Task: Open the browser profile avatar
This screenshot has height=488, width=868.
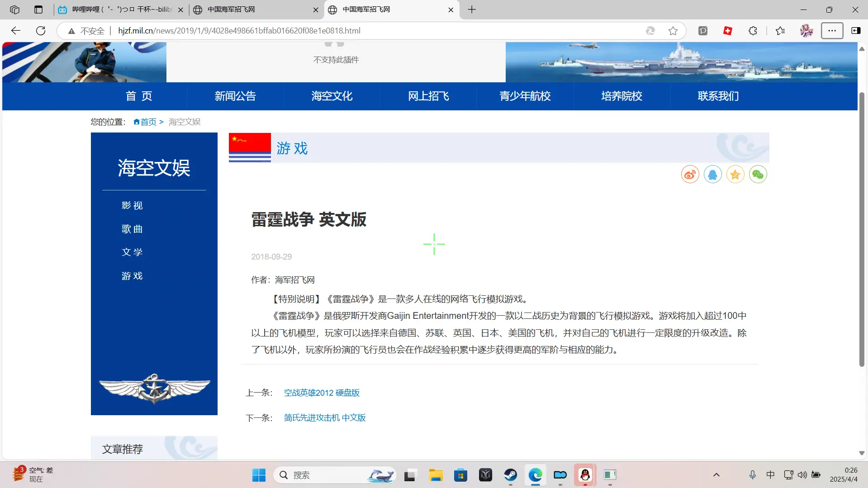Action: [806, 31]
